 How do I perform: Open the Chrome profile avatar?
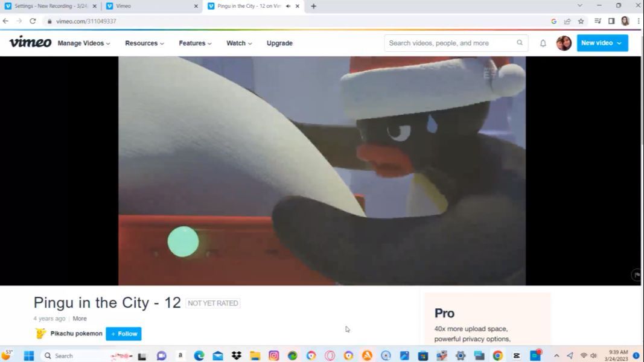(625, 21)
